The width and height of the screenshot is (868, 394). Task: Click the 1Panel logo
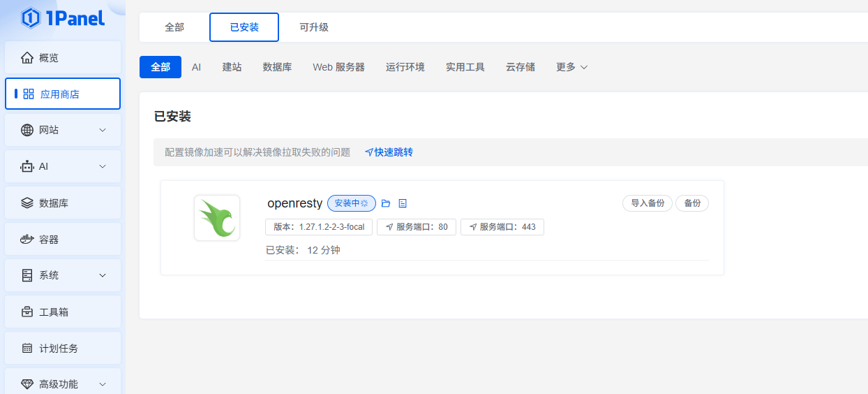pyautogui.click(x=63, y=18)
